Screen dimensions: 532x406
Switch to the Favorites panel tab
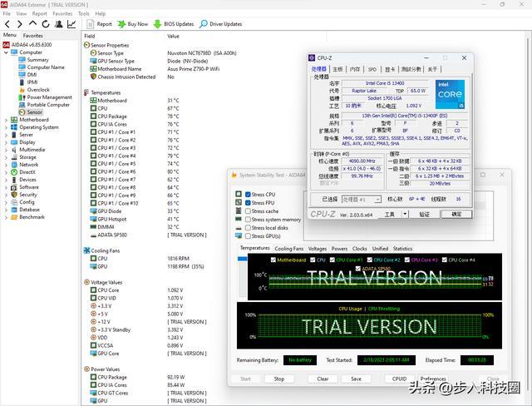(33, 35)
